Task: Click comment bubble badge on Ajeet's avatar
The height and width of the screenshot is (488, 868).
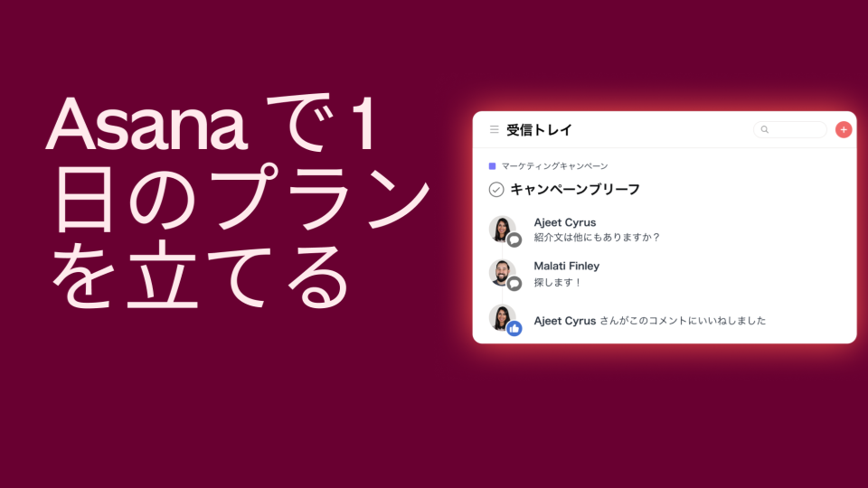Action: pos(514,240)
